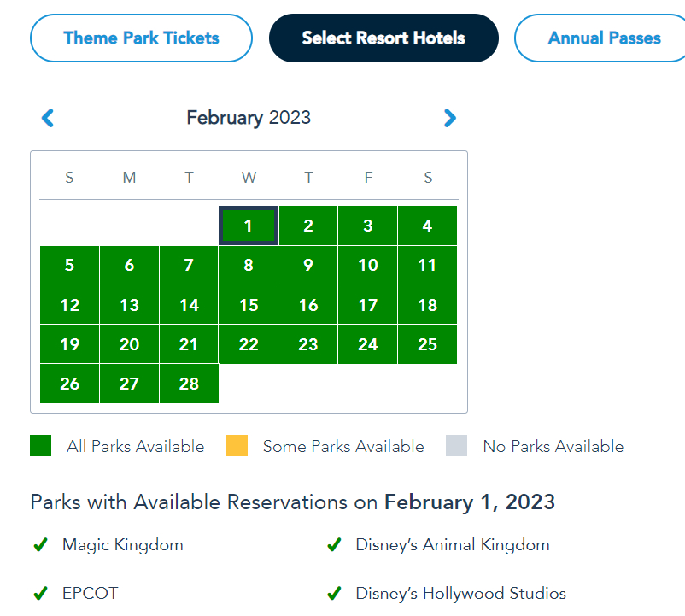
Task: Open the Theme Park Tickets tab
Action: click(141, 38)
